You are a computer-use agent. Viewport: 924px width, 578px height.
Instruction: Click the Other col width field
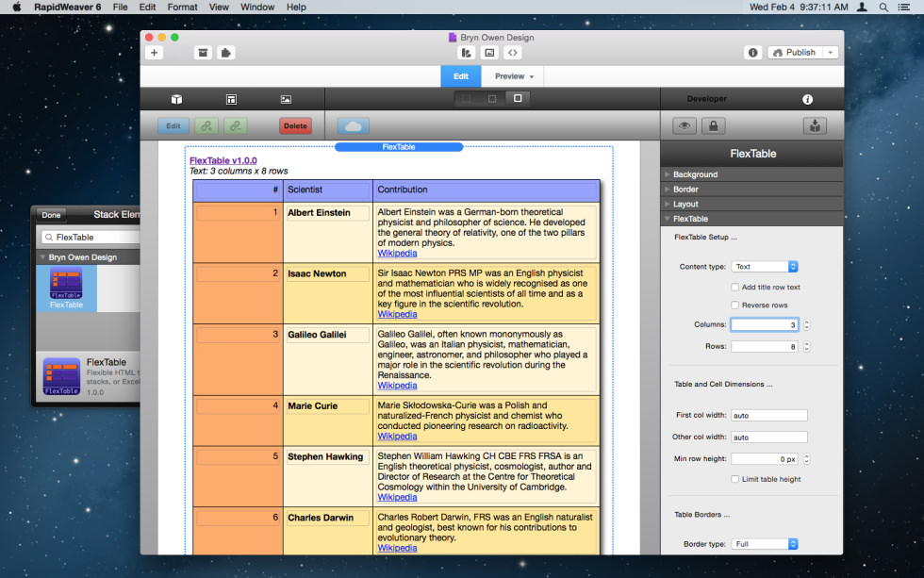click(769, 438)
